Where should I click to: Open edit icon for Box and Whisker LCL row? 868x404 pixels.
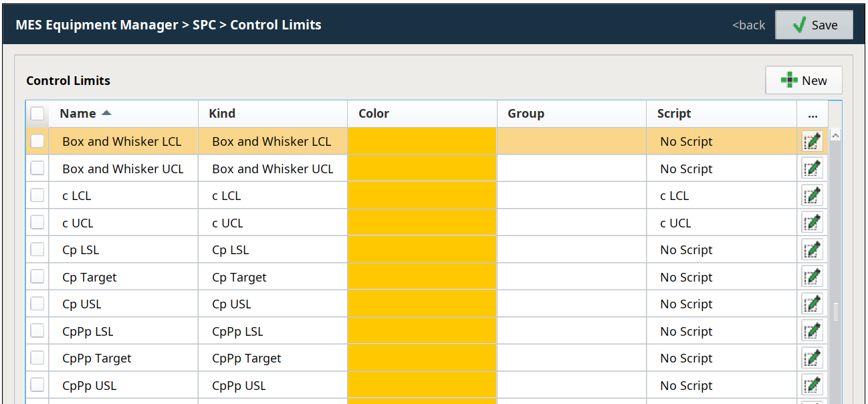(x=812, y=141)
